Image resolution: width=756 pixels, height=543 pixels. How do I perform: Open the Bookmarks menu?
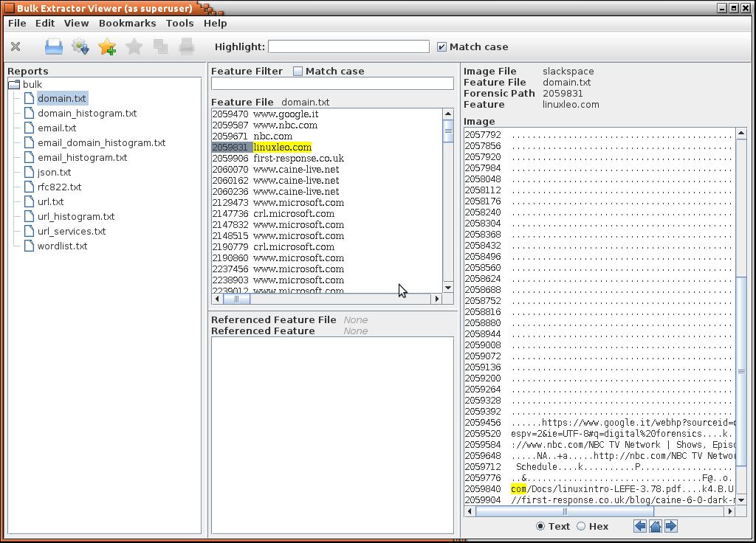click(127, 23)
